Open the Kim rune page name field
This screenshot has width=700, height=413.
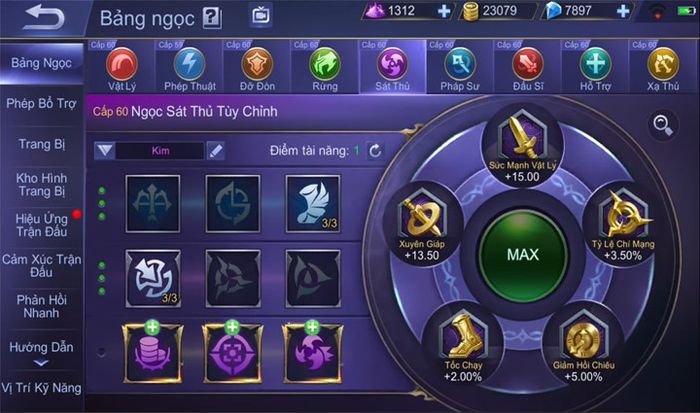(x=160, y=151)
